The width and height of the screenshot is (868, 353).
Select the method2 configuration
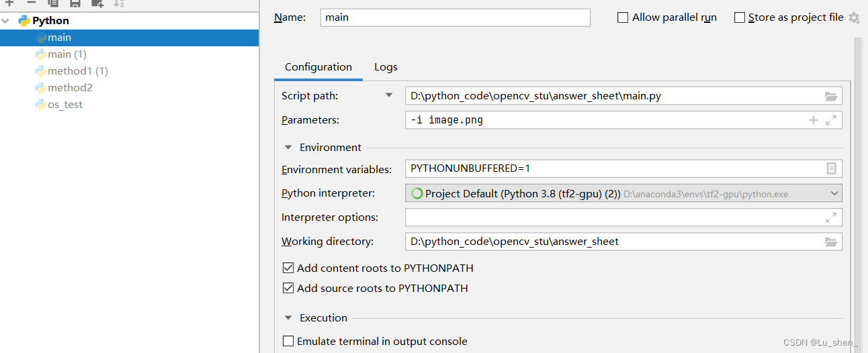70,88
